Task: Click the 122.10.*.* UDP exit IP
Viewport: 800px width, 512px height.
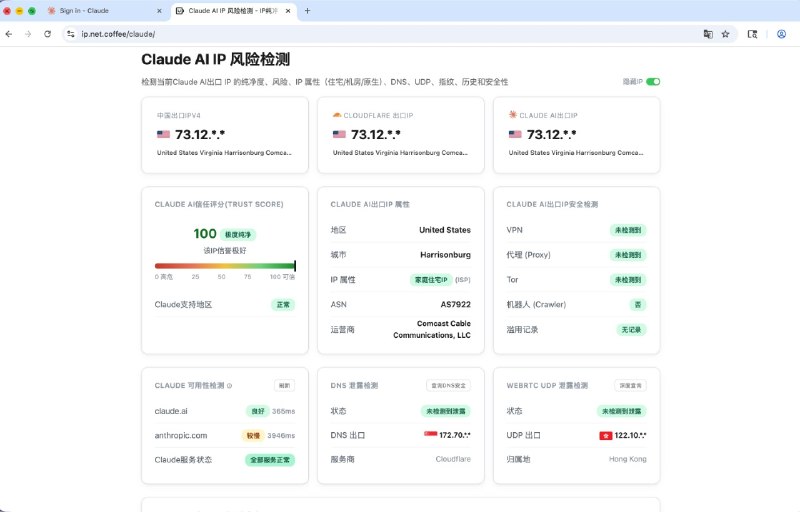Action: (630, 435)
